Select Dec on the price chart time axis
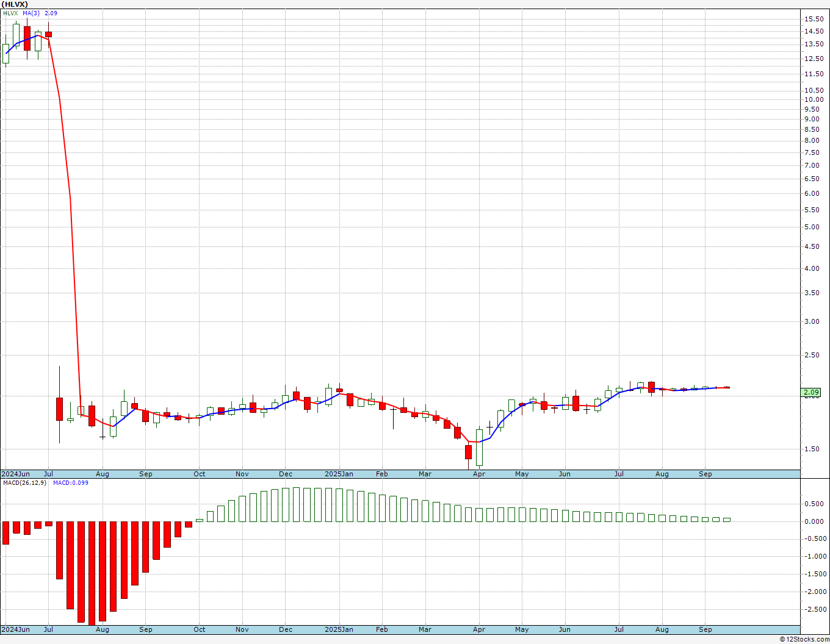Screen dimensions: 830x644 pyautogui.click(x=286, y=474)
